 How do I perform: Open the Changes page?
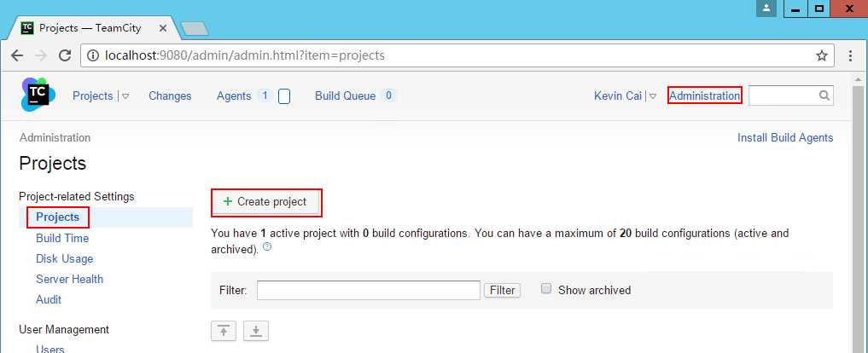tap(170, 95)
